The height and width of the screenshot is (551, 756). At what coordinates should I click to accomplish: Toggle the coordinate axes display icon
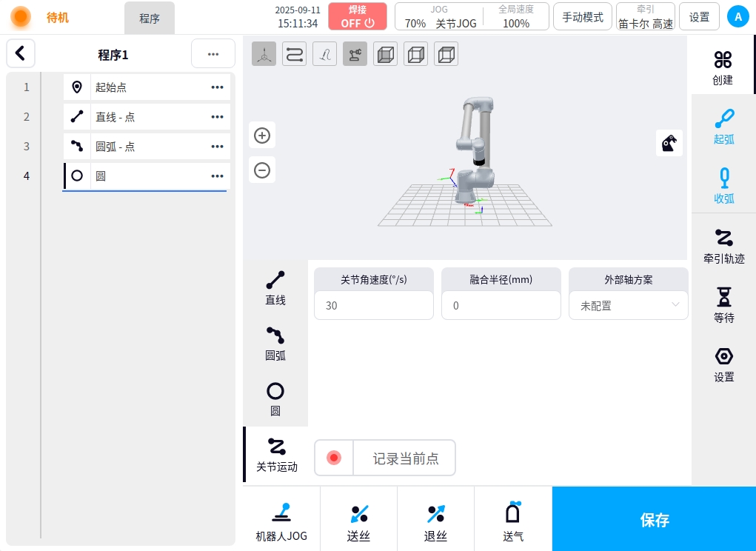click(x=264, y=54)
